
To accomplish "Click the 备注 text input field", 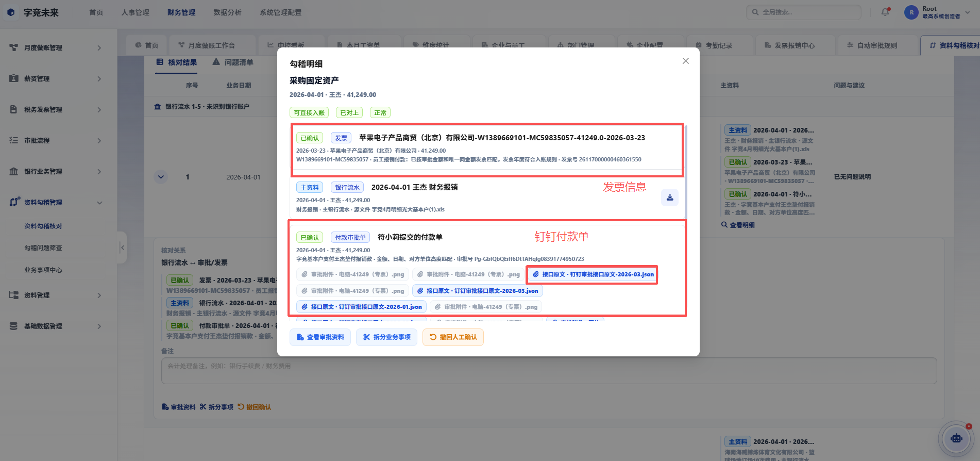I will (x=549, y=371).
